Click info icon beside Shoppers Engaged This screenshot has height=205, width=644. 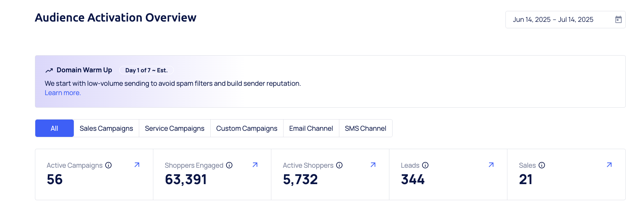tap(229, 165)
